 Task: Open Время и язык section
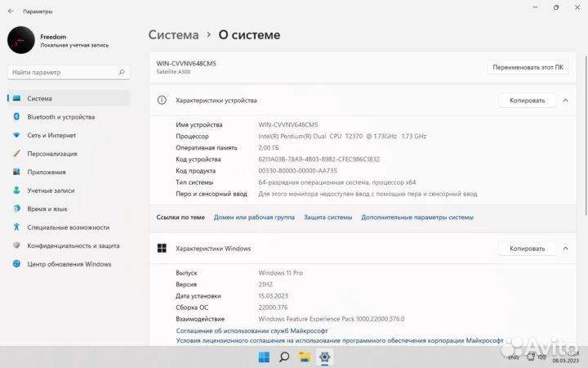click(x=69, y=209)
